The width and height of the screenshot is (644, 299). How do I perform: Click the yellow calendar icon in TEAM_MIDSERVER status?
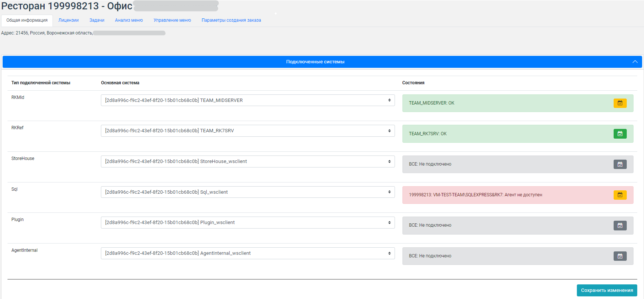[620, 103]
